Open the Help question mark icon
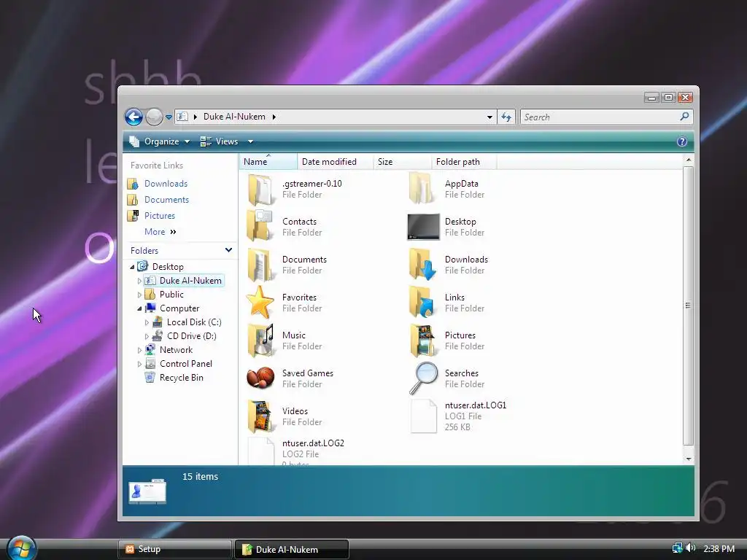747x560 pixels. tap(682, 141)
